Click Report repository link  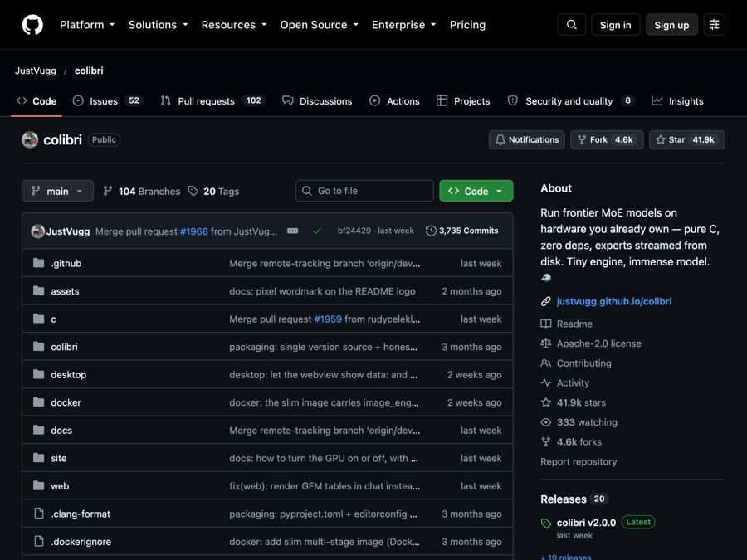pos(579,461)
